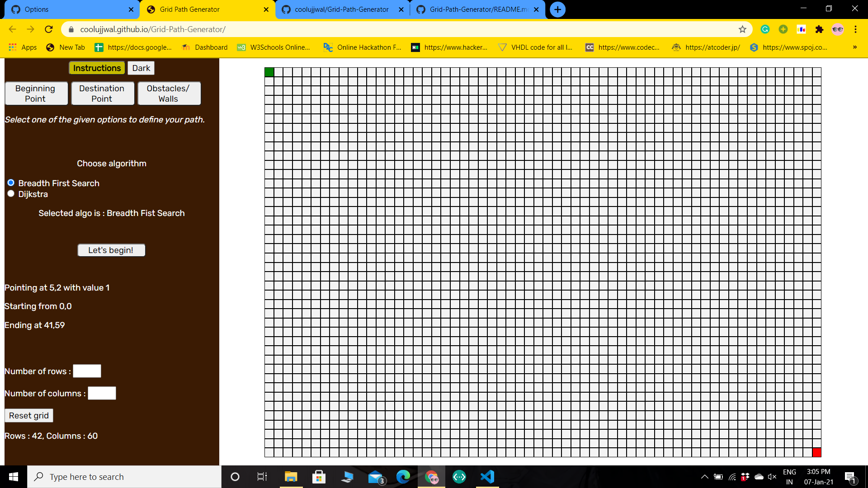The image size is (868, 488).
Task: Click the red destination cell
Action: [x=816, y=452]
